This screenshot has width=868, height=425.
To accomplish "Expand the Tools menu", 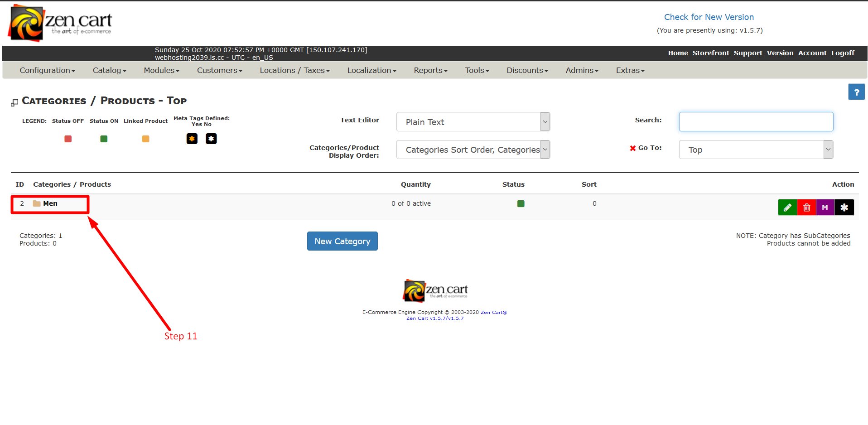I will 477,70.
